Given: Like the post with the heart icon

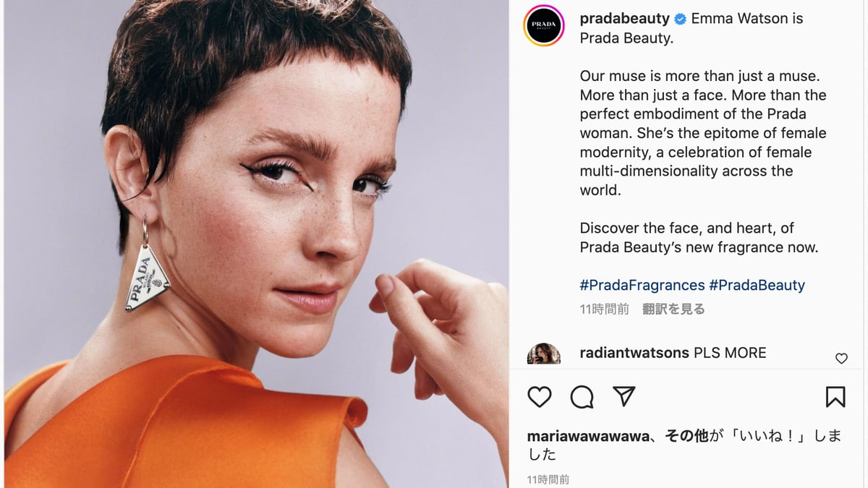Looking at the screenshot, I should [x=539, y=397].
